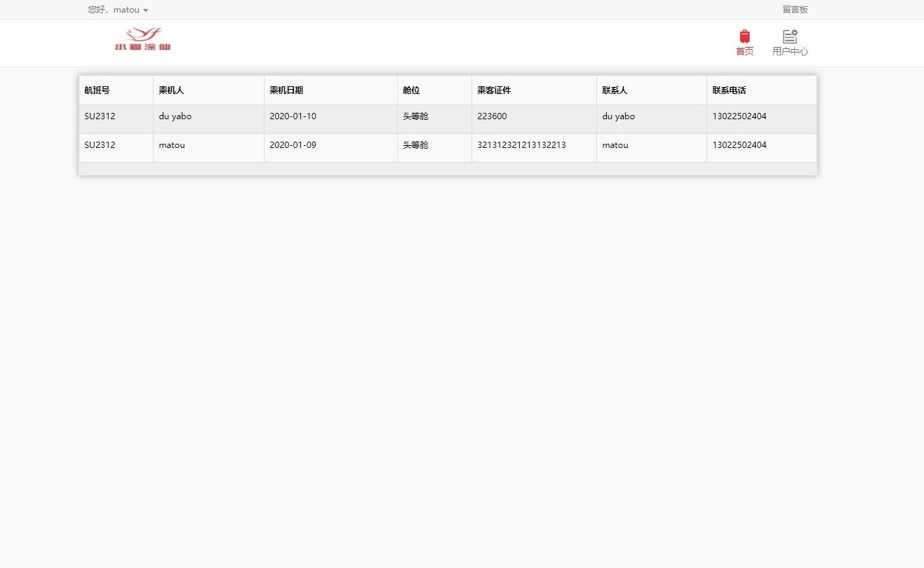The height and width of the screenshot is (568, 924).
Task: Click the 乘客证件 column header
Action: click(x=494, y=90)
